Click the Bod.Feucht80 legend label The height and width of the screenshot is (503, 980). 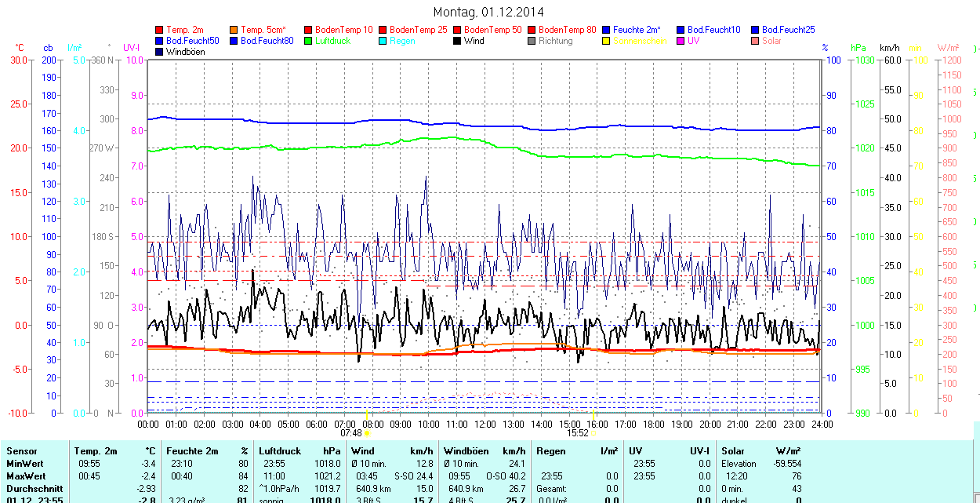pos(267,41)
